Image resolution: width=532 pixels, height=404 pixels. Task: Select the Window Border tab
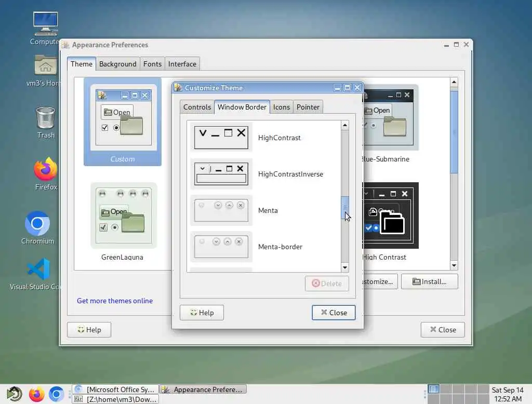pos(242,107)
